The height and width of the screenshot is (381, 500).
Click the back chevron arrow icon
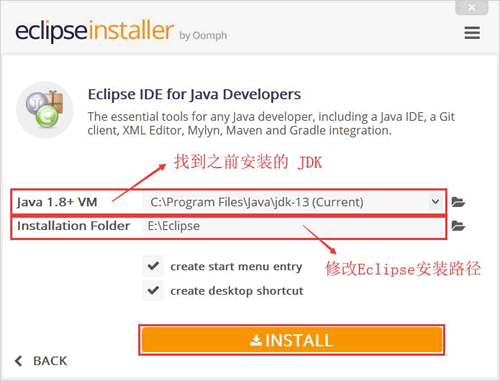pyautogui.click(x=19, y=361)
